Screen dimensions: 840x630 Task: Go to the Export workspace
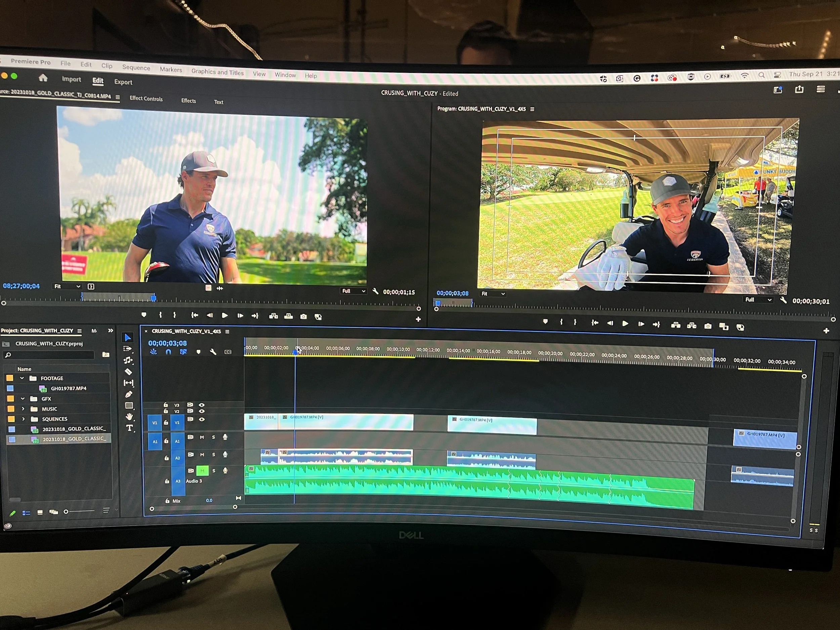click(x=123, y=82)
